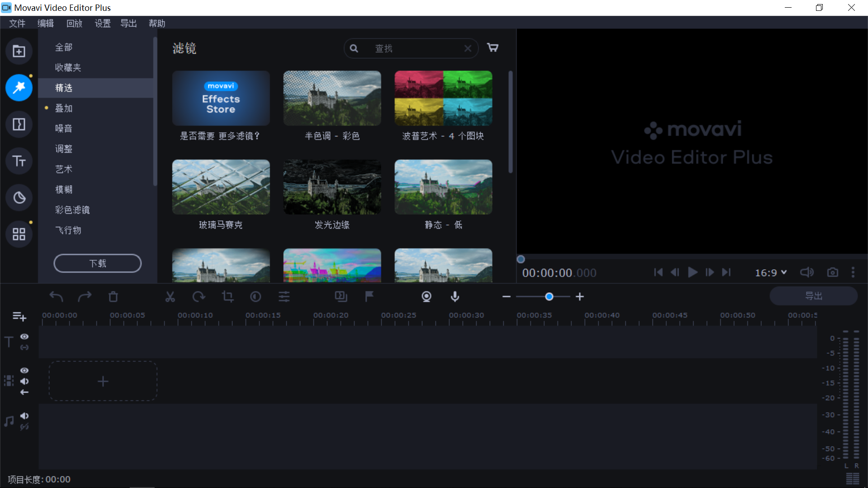Select the Filters magic wand icon

click(19, 88)
